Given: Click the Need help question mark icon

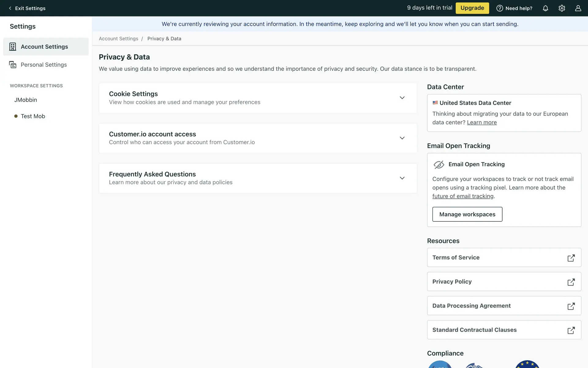Looking at the screenshot, I should click(499, 8).
